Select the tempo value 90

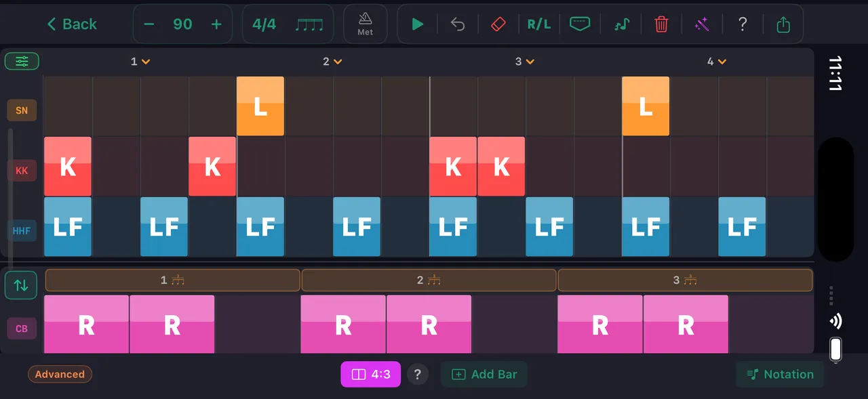[x=182, y=24]
